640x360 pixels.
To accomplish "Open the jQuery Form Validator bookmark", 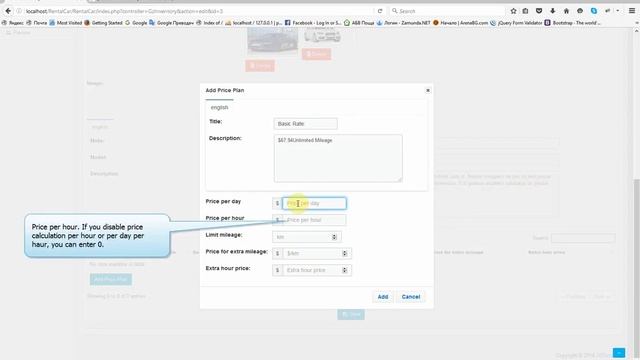I will point(516,23).
